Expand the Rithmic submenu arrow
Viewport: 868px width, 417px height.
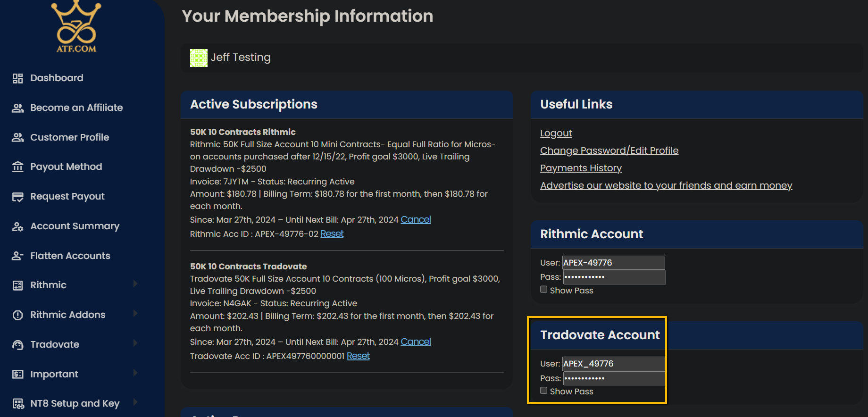click(135, 284)
